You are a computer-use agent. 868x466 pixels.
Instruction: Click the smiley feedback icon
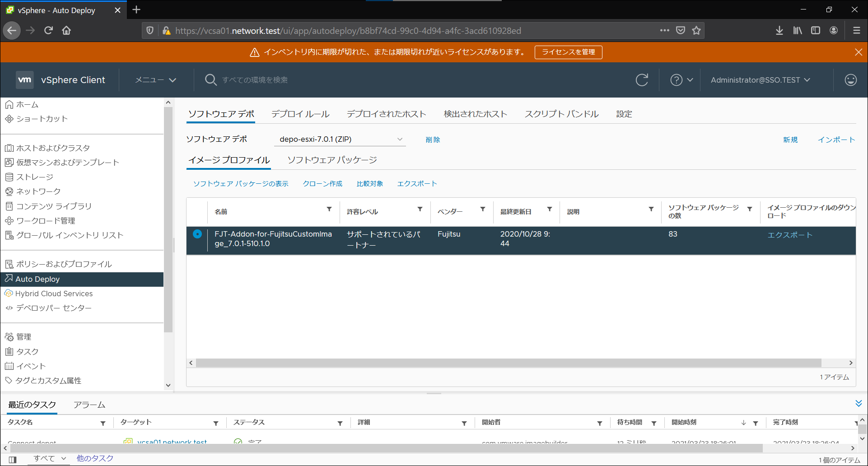click(x=851, y=80)
